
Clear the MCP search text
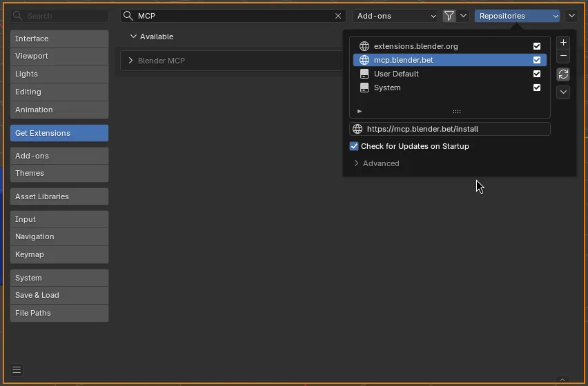pos(338,16)
